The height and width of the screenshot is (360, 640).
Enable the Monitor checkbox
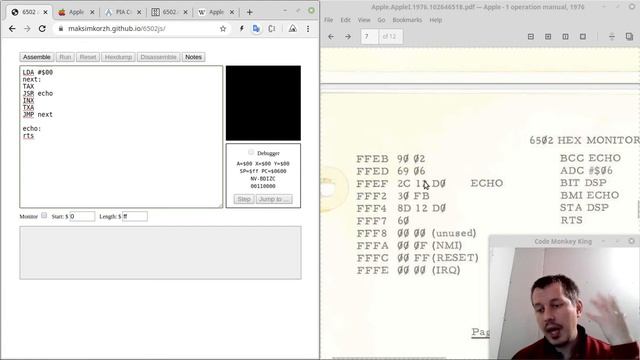pyautogui.click(x=44, y=216)
